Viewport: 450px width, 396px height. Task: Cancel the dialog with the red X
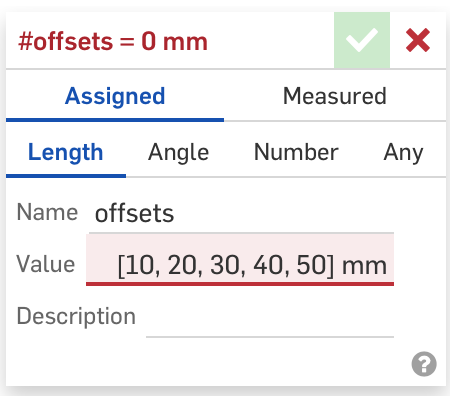tap(418, 40)
